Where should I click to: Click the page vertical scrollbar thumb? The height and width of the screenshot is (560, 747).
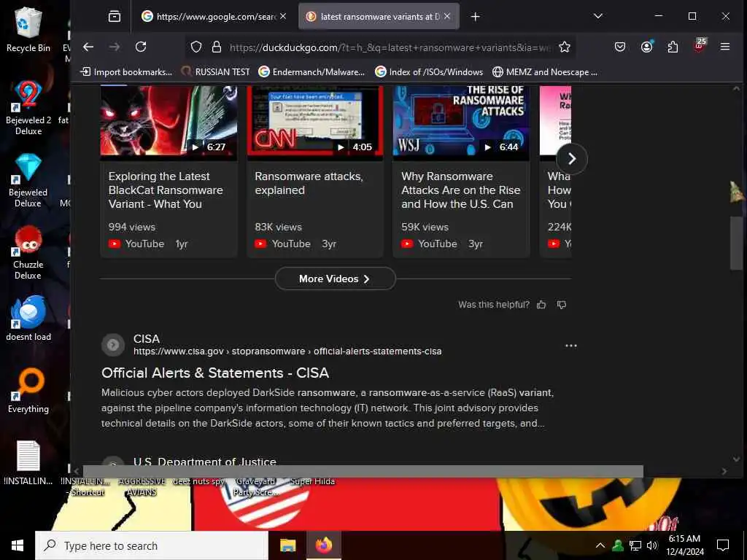point(736,243)
